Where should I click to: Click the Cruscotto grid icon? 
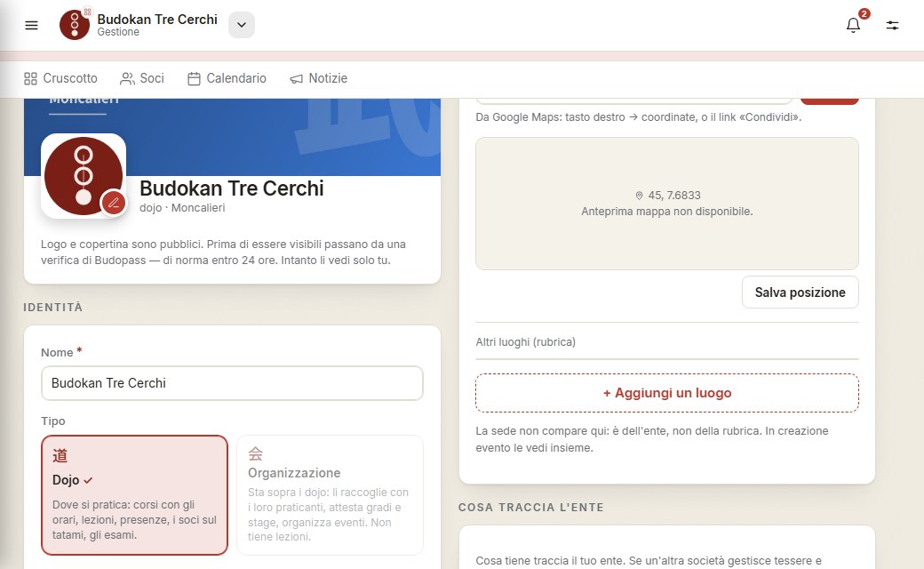(x=30, y=78)
